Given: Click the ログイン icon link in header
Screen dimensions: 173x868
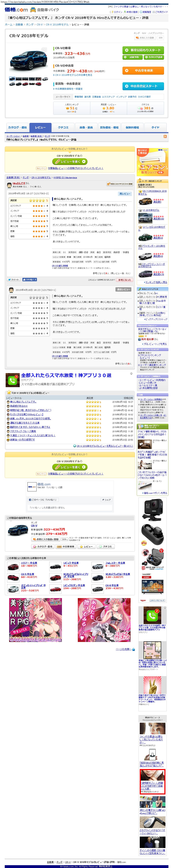Looking at the screenshot, I should click(117, 12).
